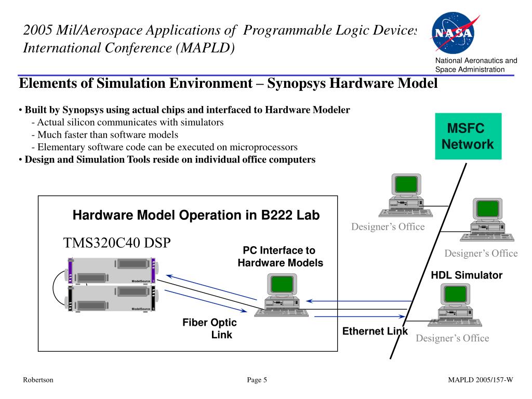Select the PC Interface to Hardware Models computer
This screenshot has width=532, height=399.
(282, 295)
